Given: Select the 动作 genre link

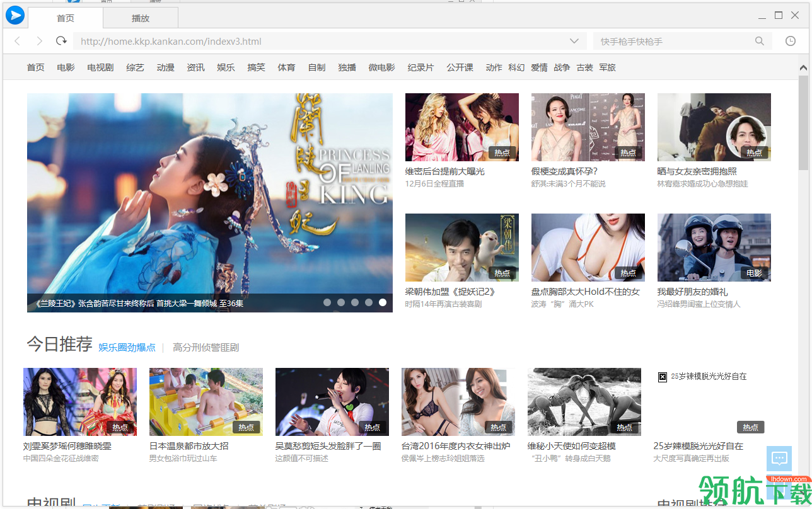Looking at the screenshot, I should pyautogui.click(x=494, y=67).
